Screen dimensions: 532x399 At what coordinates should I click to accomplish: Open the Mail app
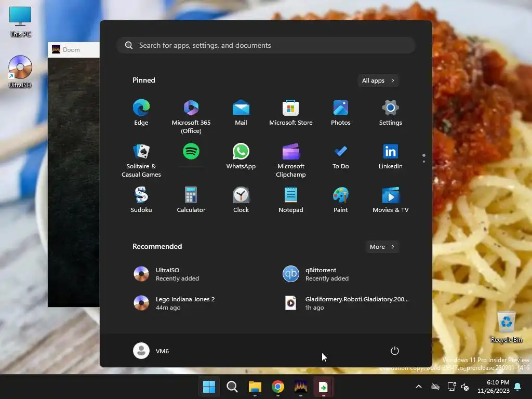(x=241, y=113)
